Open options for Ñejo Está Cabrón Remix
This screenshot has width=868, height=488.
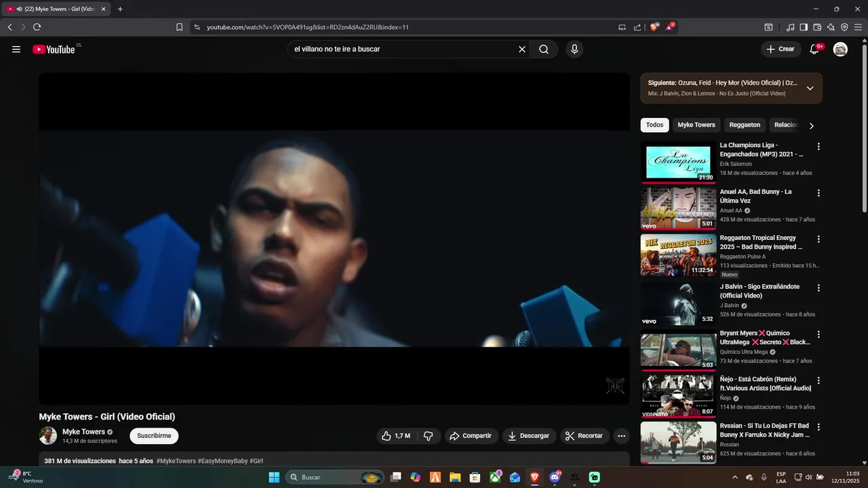click(818, 381)
